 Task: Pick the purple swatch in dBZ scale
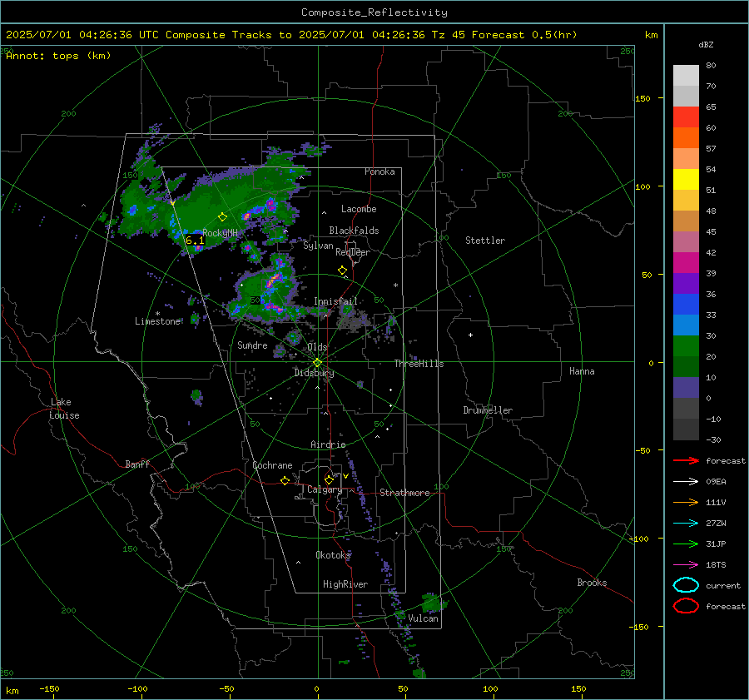pyautogui.click(x=686, y=283)
